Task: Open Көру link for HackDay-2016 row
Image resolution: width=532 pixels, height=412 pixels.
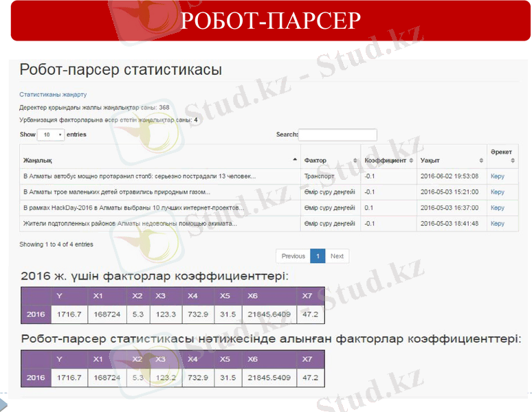Action: point(498,207)
